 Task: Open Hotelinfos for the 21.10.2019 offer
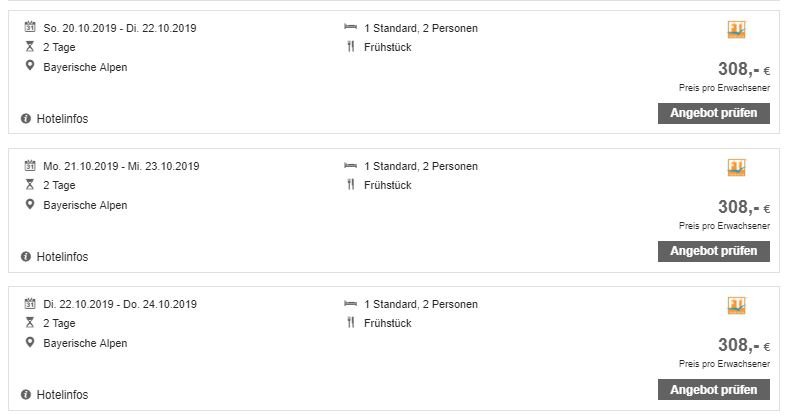[x=62, y=257]
